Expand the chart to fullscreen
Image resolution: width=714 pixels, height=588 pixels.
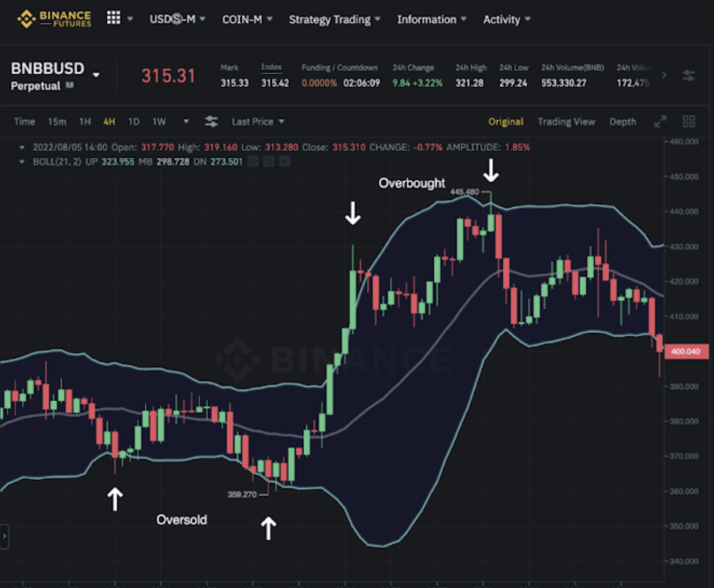660,121
